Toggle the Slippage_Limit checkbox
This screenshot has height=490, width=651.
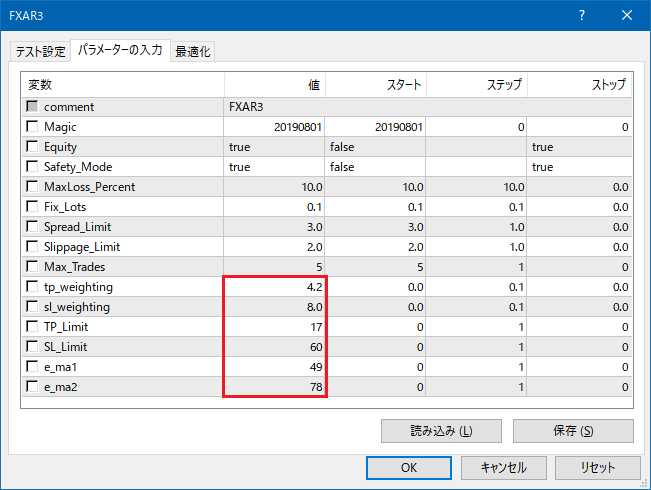tap(32, 246)
